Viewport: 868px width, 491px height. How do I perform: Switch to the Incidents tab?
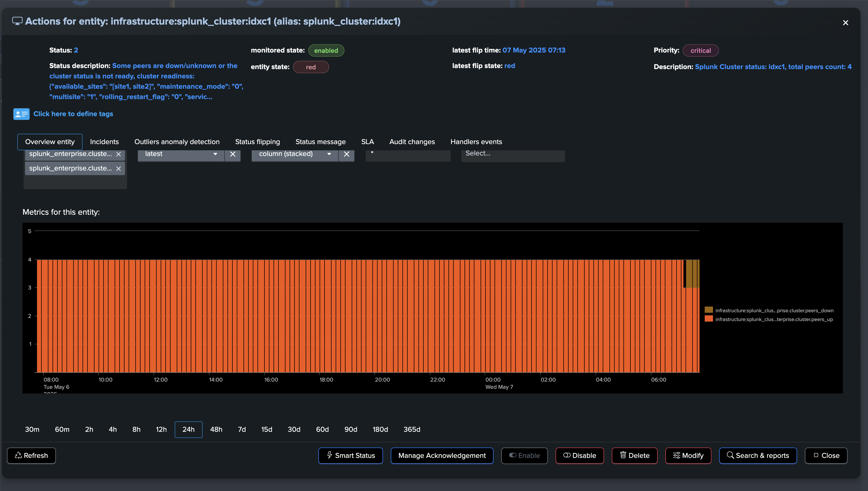(104, 142)
